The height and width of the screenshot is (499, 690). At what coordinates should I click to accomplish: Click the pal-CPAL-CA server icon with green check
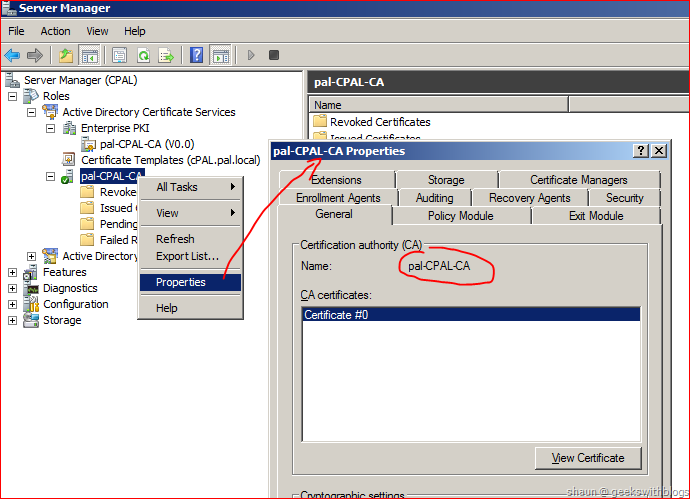(68, 176)
